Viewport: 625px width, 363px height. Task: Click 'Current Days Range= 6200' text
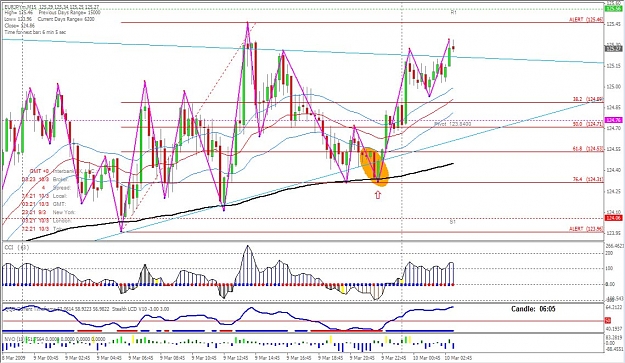pyautogui.click(x=66, y=19)
